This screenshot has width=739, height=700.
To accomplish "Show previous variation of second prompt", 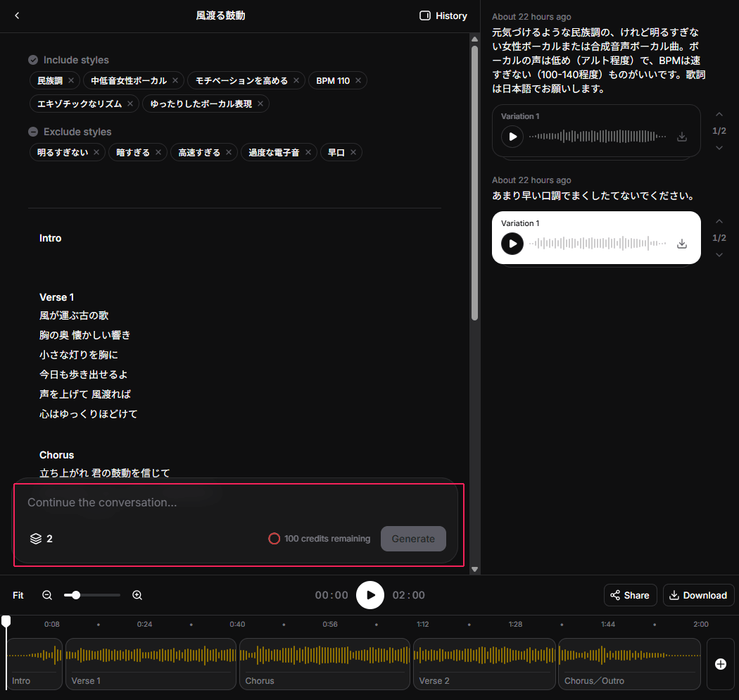I will coord(719,222).
